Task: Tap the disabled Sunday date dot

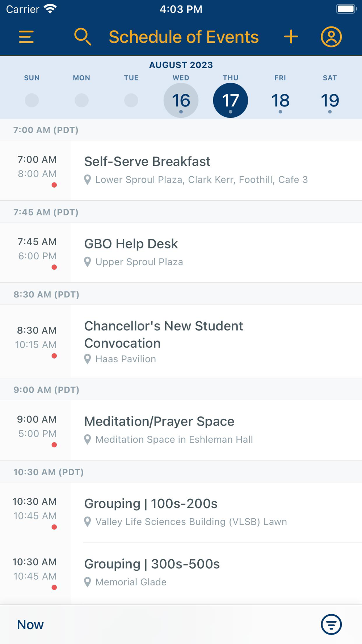Action: click(x=32, y=100)
